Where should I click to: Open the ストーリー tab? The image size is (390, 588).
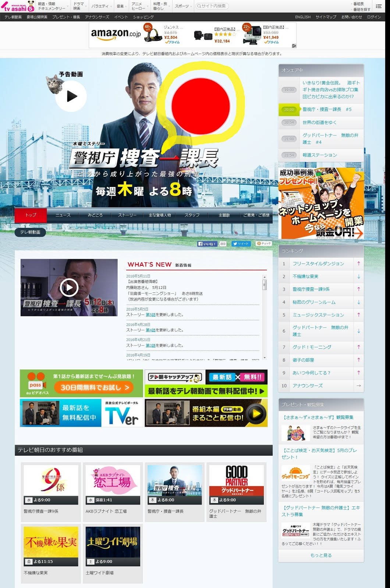(x=127, y=215)
